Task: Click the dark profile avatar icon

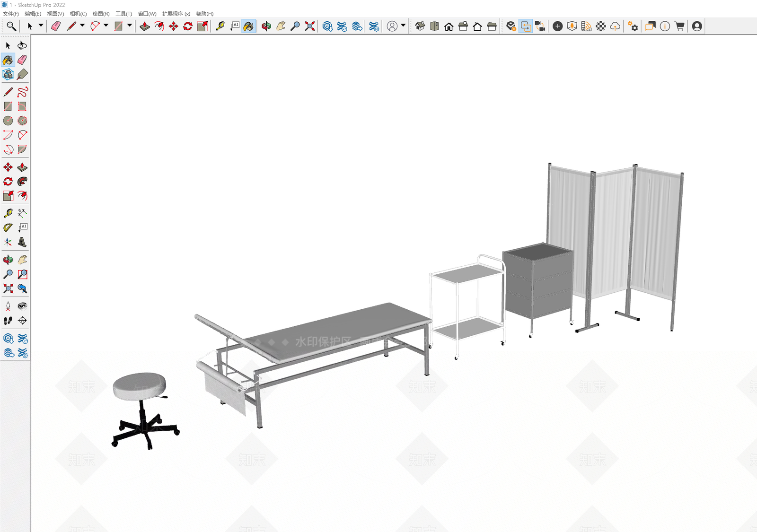Action: (697, 26)
